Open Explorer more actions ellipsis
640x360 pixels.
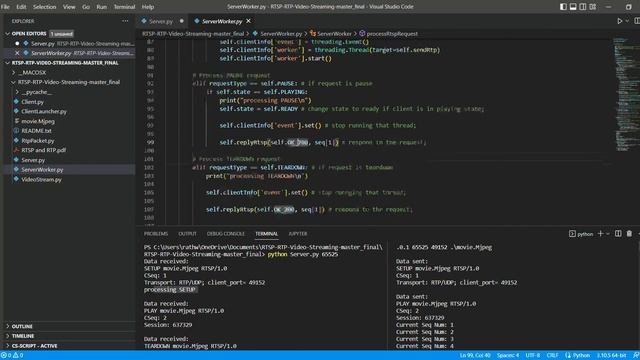[125, 21]
